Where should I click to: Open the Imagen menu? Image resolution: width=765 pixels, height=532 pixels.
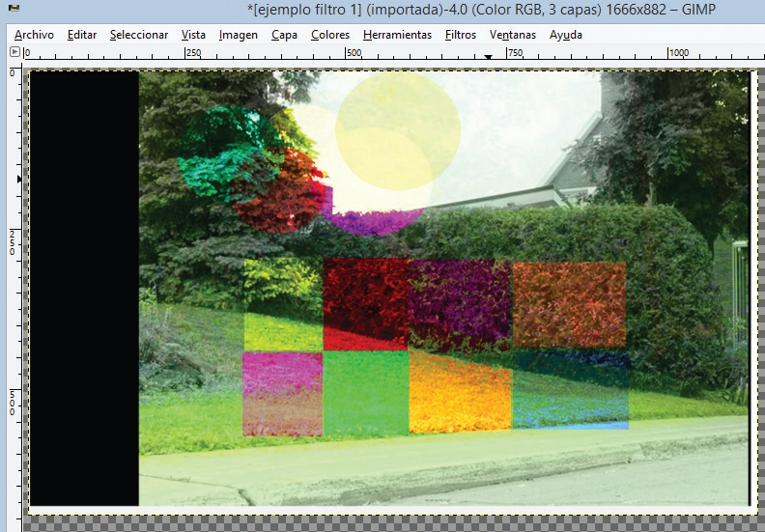[x=238, y=35]
